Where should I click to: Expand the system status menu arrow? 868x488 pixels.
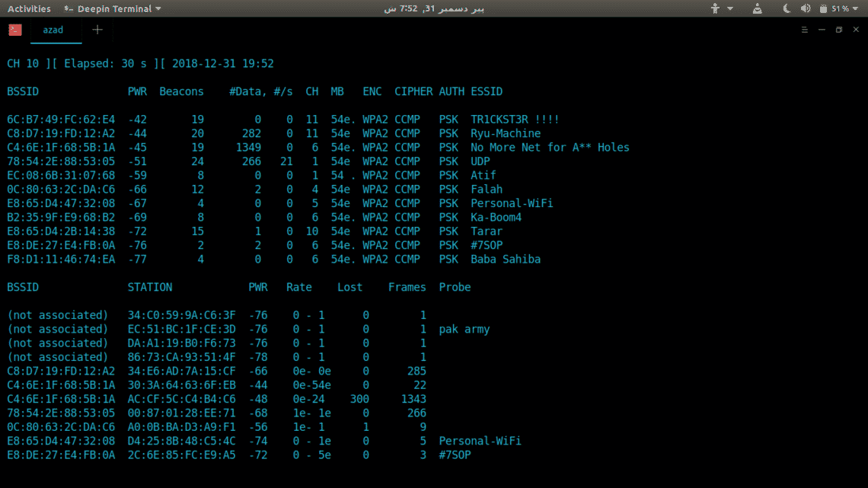click(857, 8)
